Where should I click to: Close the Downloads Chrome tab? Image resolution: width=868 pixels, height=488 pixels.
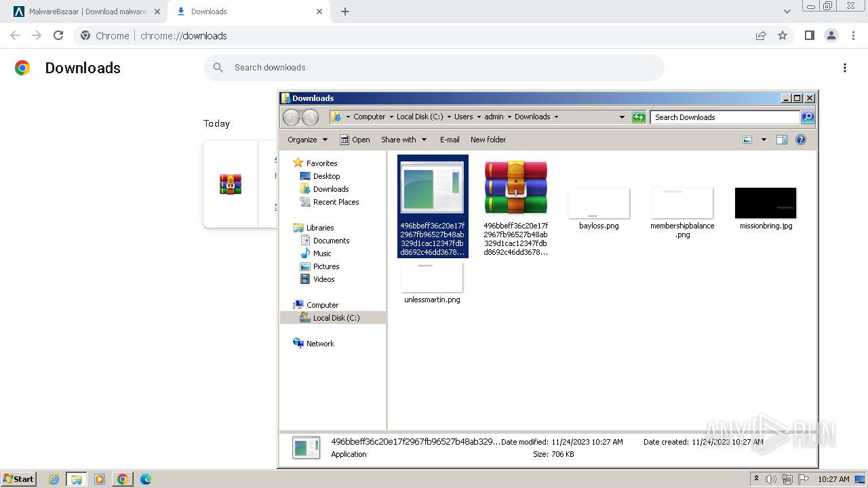click(x=319, y=12)
